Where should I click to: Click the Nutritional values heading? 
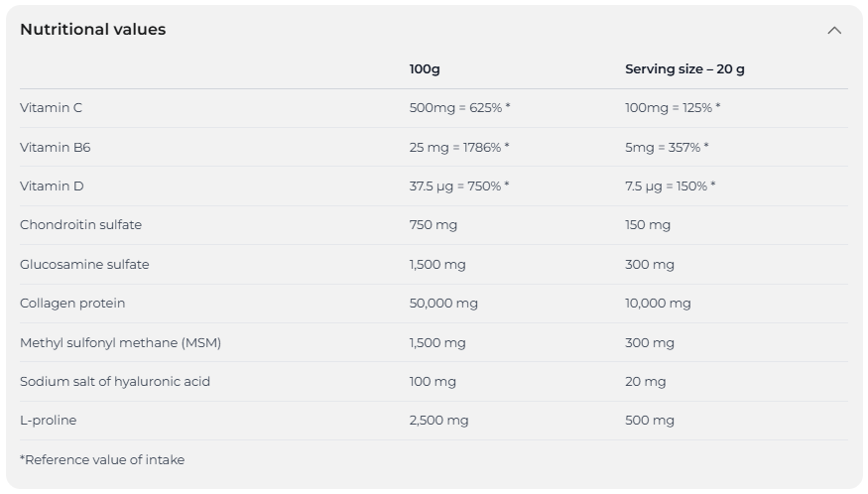(x=93, y=30)
